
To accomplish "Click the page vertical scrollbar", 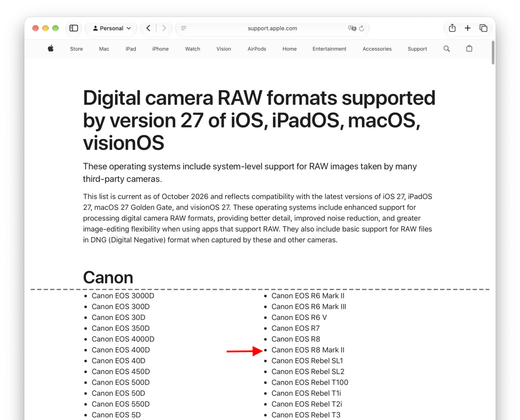I will (493, 52).
